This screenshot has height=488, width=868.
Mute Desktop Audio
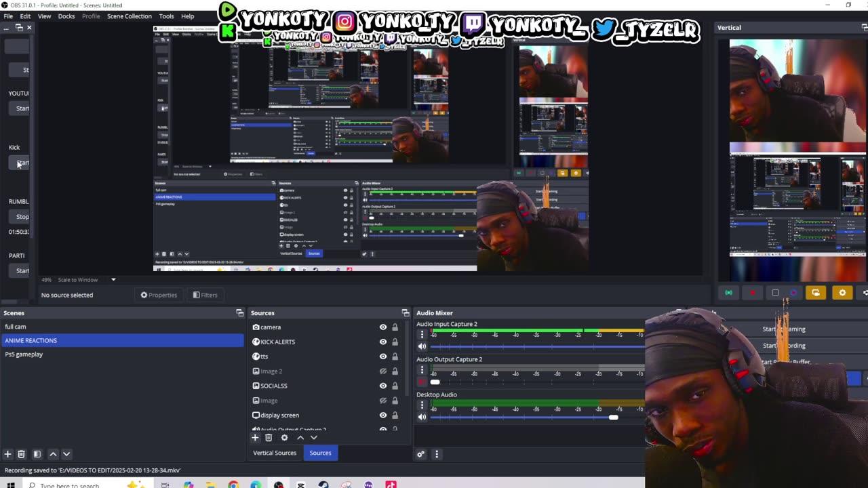click(422, 417)
